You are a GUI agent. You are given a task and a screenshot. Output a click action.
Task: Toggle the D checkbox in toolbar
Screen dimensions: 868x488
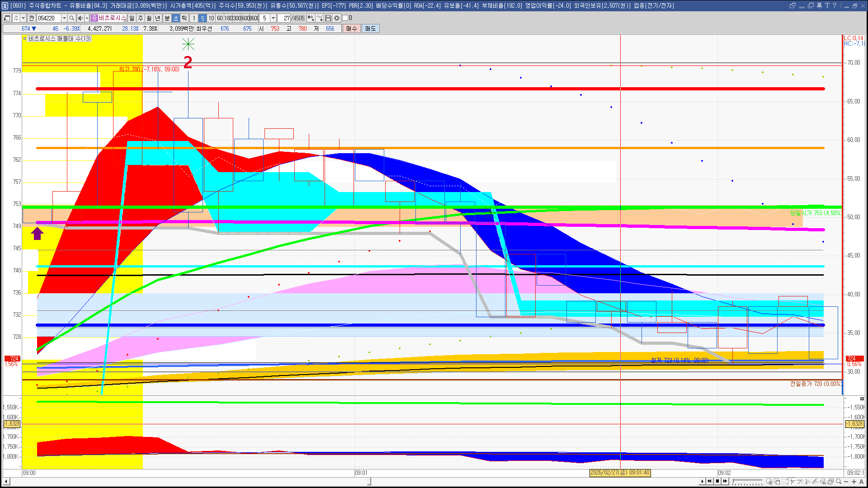coord(345,18)
